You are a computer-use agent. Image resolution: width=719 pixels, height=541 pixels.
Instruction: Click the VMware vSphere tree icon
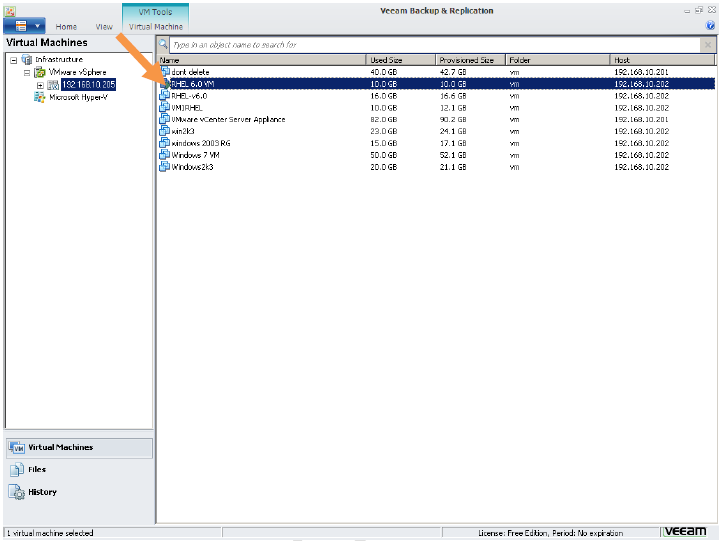click(x=40, y=72)
